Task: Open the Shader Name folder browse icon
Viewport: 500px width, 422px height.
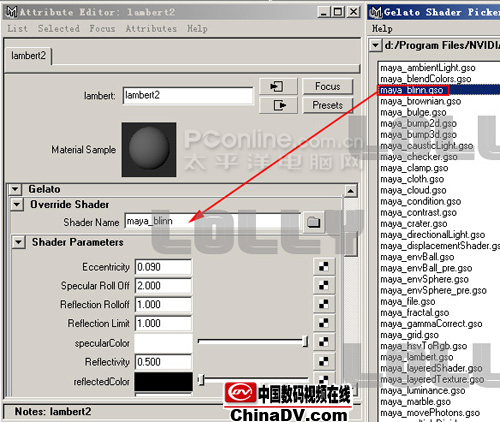Action: 314,222
